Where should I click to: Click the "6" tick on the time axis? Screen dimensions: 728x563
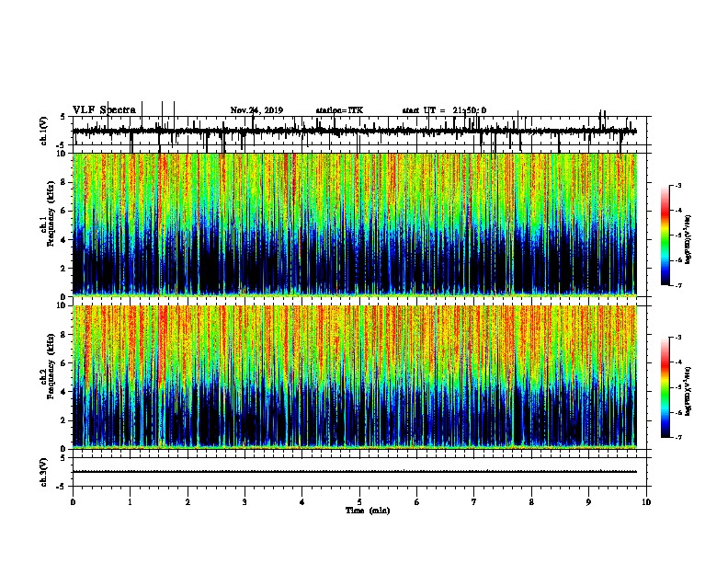[417, 502]
